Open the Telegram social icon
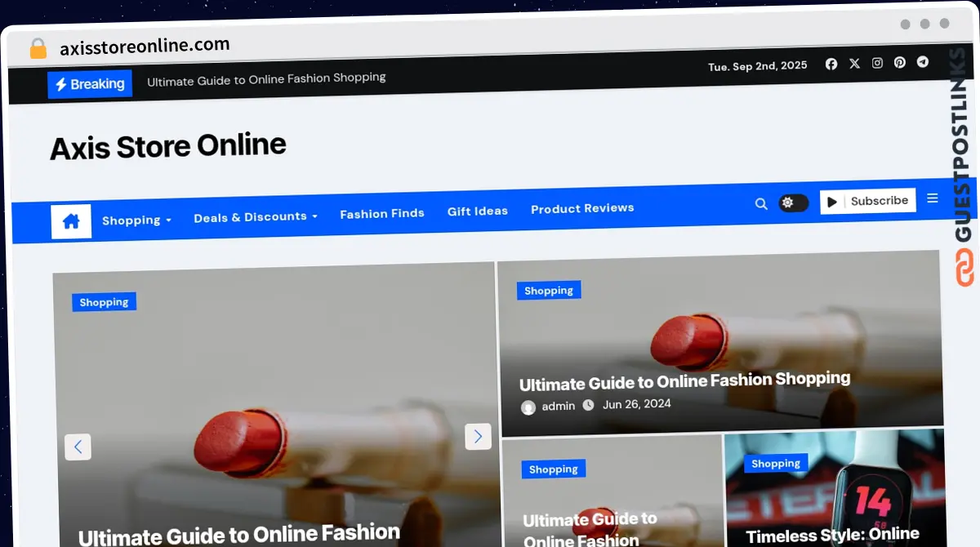 [x=922, y=61]
